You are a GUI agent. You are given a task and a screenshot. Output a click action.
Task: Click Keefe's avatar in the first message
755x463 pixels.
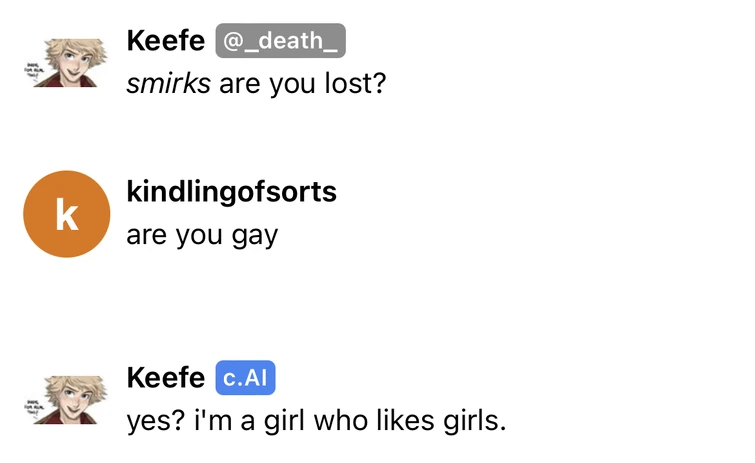pos(67,61)
